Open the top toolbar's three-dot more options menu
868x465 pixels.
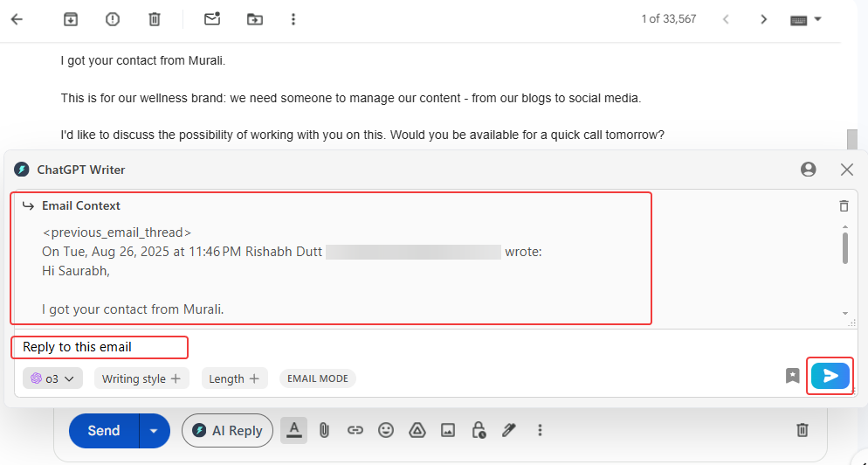[293, 19]
